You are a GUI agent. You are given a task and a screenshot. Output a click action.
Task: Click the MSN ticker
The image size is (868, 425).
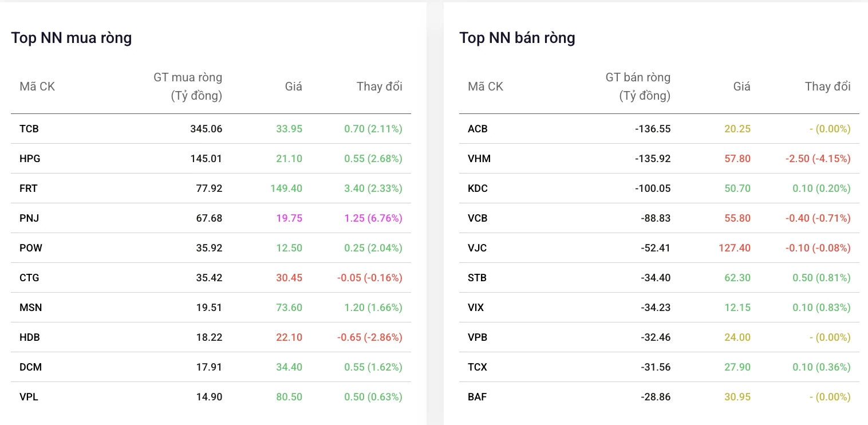(x=31, y=308)
